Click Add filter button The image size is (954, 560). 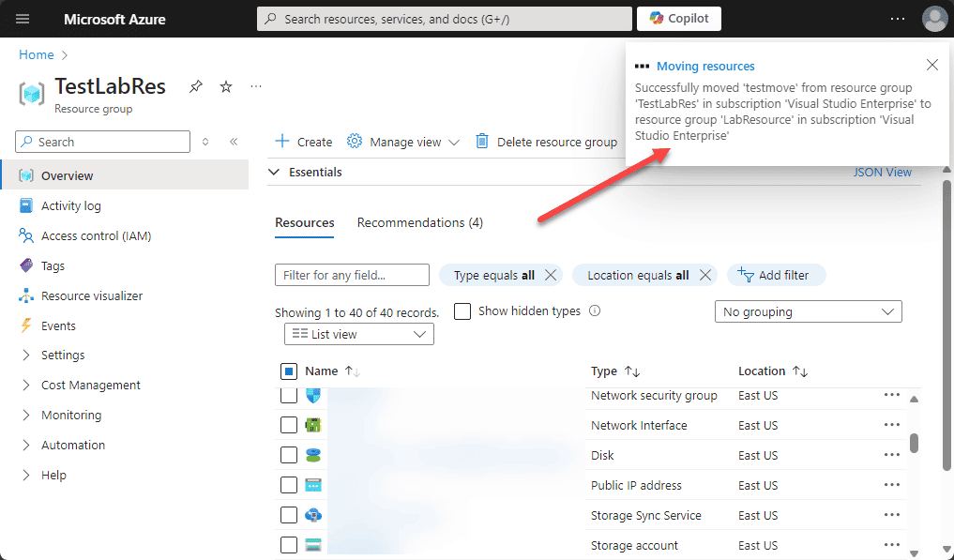click(777, 275)
